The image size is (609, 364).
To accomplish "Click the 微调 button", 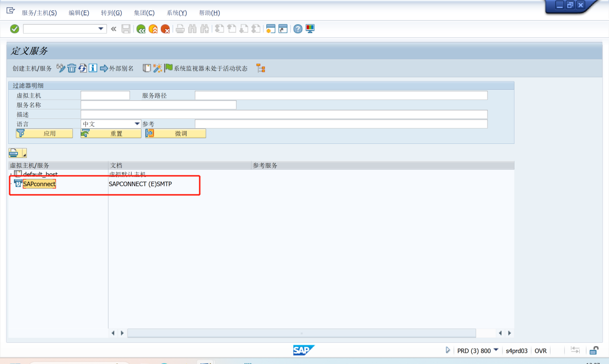I will tap(176, 133).
